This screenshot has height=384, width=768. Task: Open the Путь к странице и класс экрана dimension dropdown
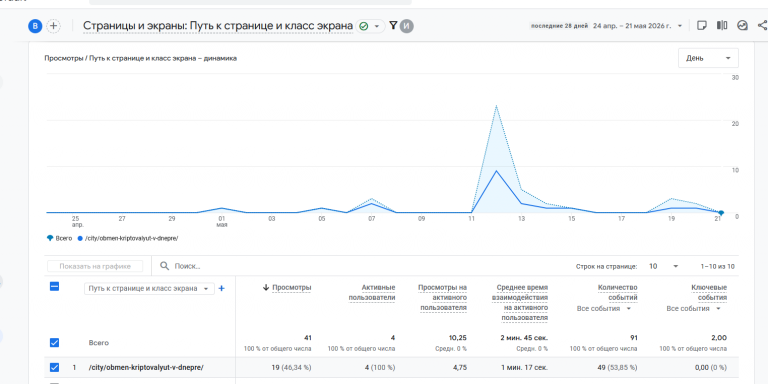click(x=149, y=288)
